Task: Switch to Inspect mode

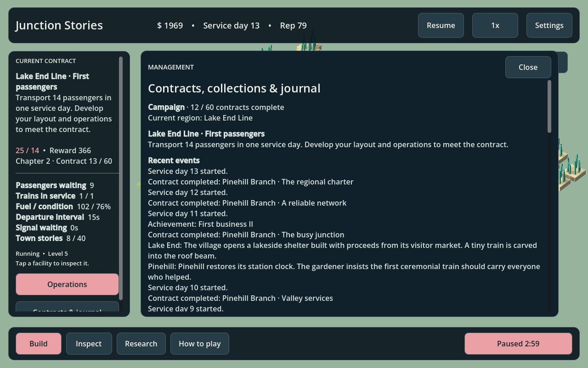Action: [x=89, y=343]
